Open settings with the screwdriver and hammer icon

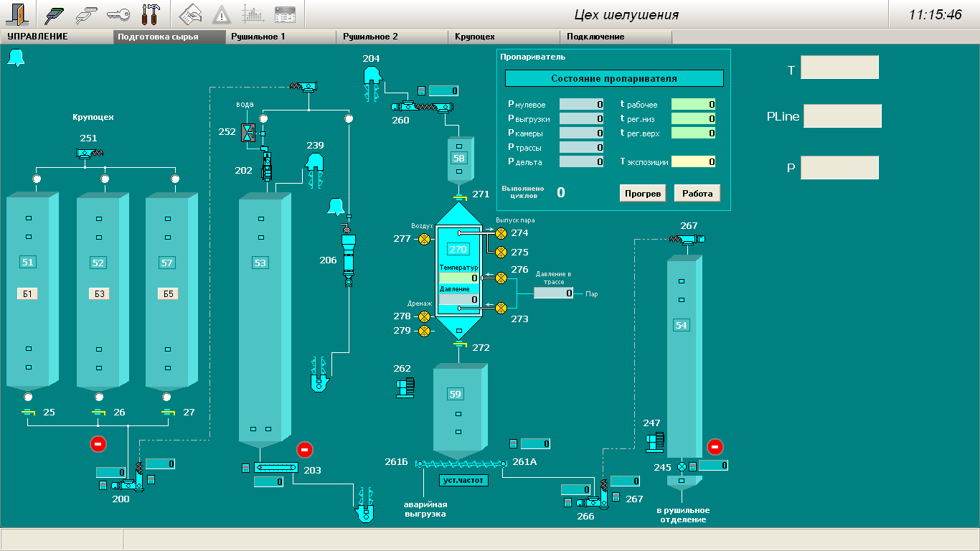tap(150, 14)
